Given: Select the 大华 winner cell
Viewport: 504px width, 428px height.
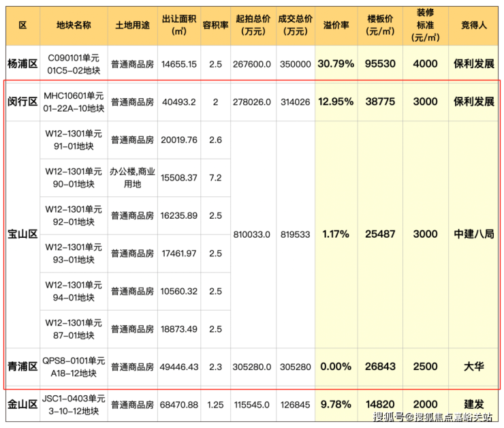Looking at the screenshot, I should 473,367.
